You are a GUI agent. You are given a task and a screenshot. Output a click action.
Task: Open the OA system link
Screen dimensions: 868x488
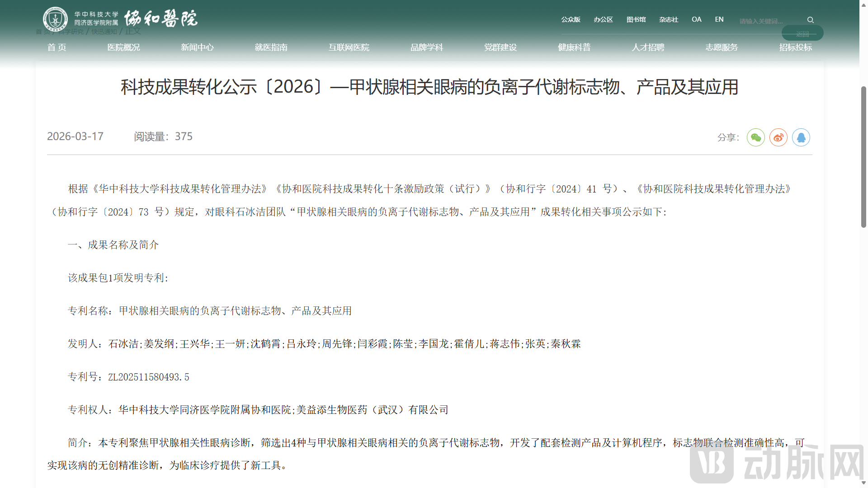click(x=696, y=19)
